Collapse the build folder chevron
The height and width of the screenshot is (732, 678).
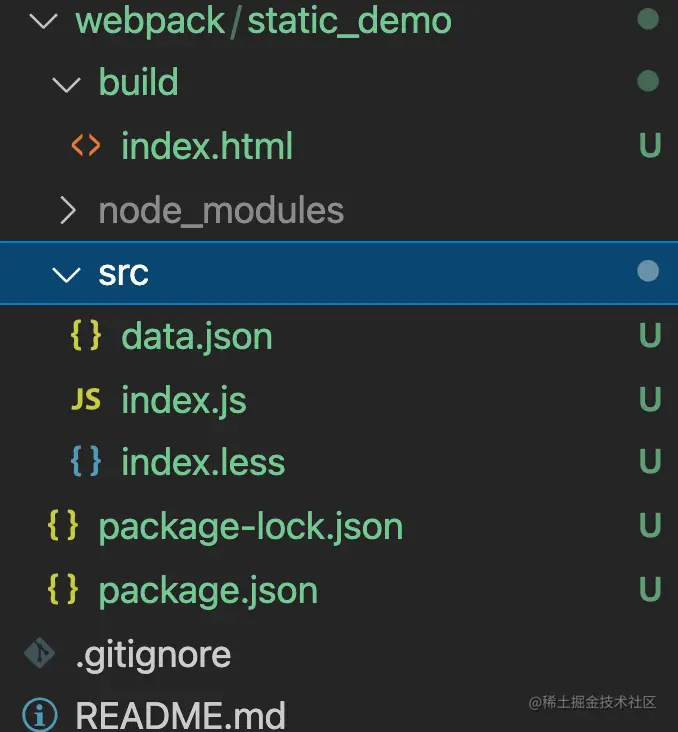coord(67,84)
